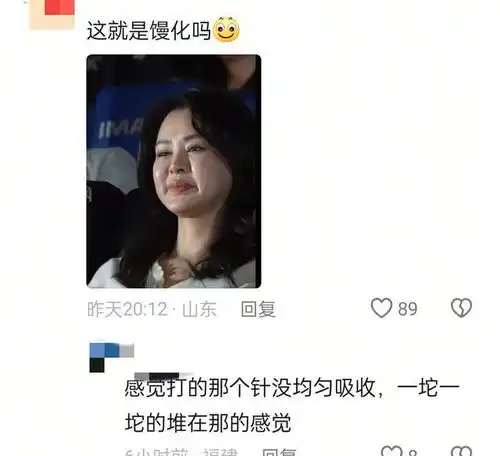This screenshot has height=456, width=500.
Task: Open the blurred username above the reply
Action: pos(163,376)
